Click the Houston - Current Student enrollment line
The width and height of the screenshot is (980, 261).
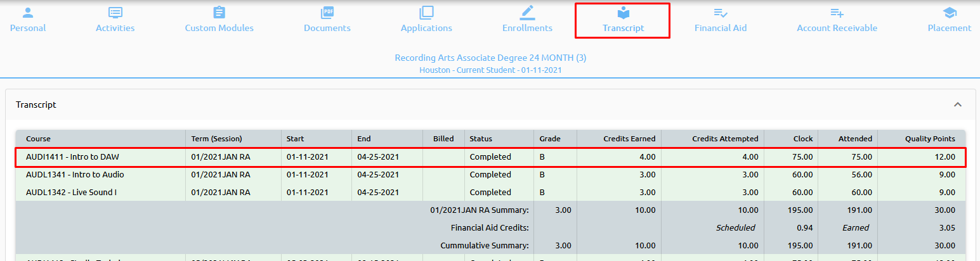490,70
